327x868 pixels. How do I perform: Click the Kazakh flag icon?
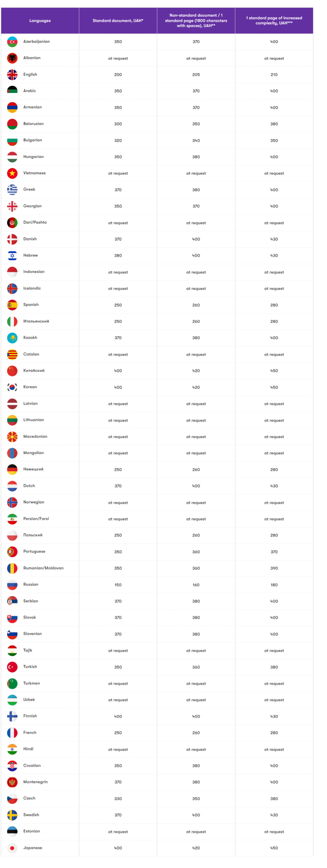[12, 338]
